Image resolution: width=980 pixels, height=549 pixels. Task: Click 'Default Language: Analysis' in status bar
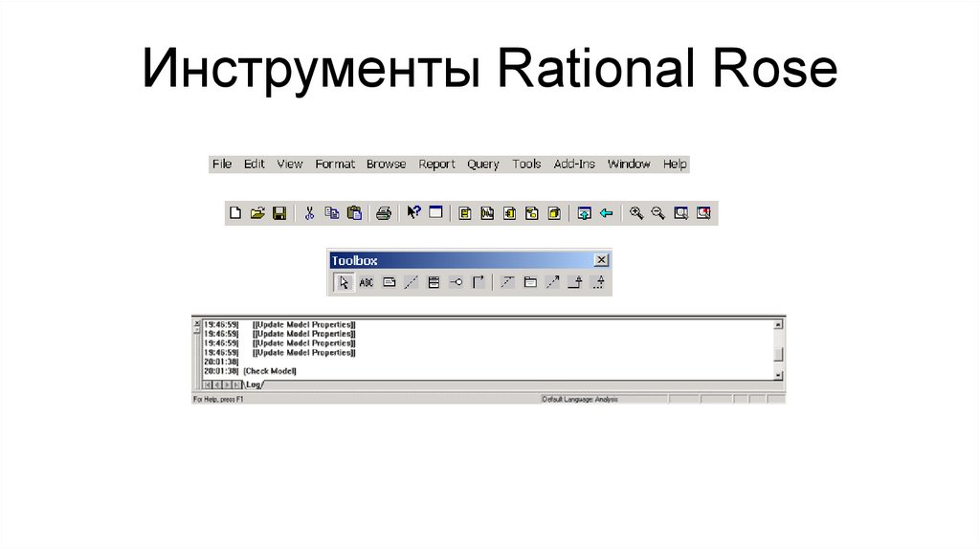[x=580, y=399]
